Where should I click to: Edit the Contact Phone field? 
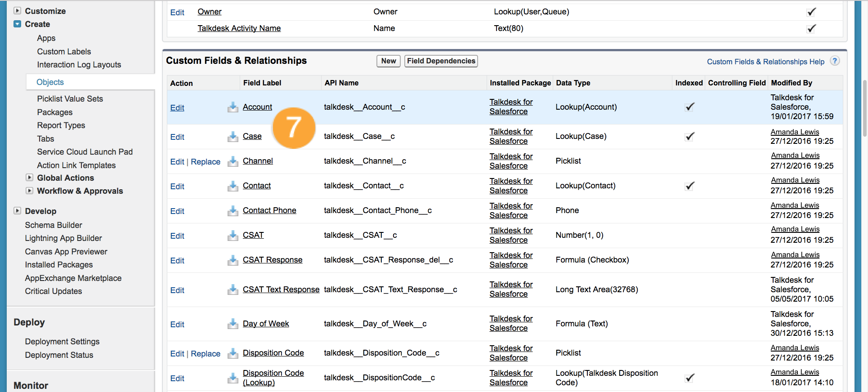[177, 211]
